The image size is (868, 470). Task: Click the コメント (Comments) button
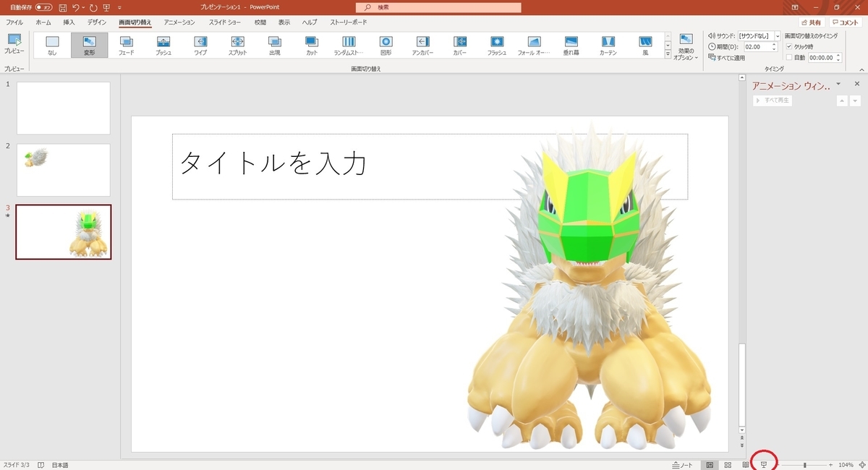[846, 23]
